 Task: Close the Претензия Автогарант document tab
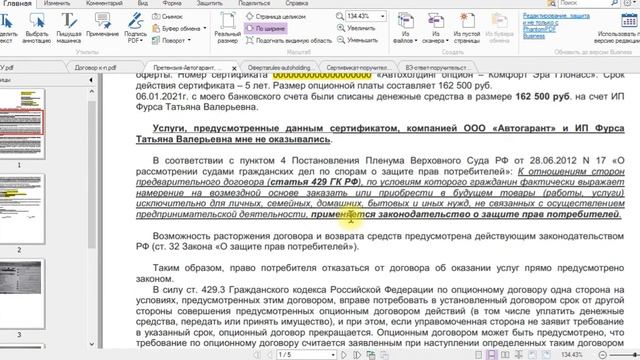pos(234,68)
